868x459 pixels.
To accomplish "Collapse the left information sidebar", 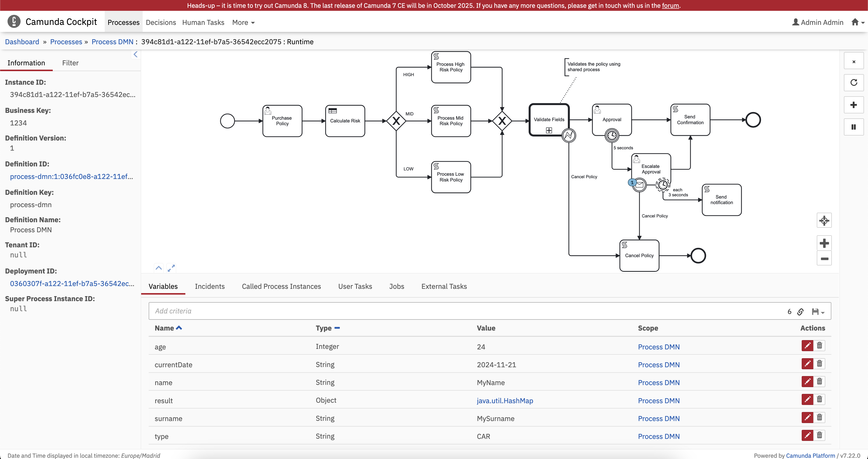I will tap(135, 54).
